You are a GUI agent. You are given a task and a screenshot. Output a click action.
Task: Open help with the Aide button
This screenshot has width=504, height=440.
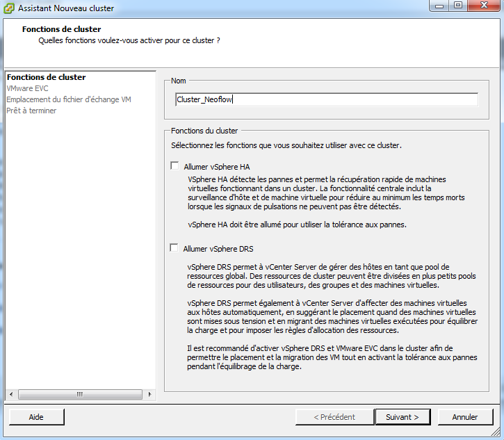pyautogui.click(x=36, y=417)
